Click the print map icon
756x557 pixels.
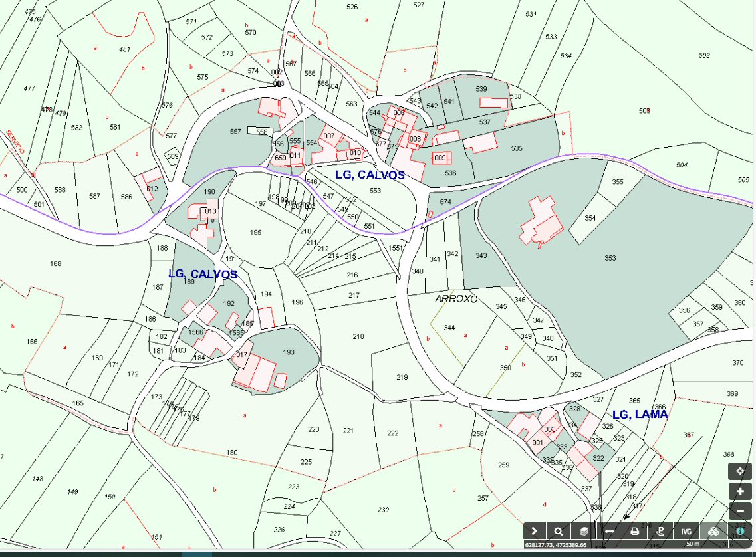tap(635, 531)
